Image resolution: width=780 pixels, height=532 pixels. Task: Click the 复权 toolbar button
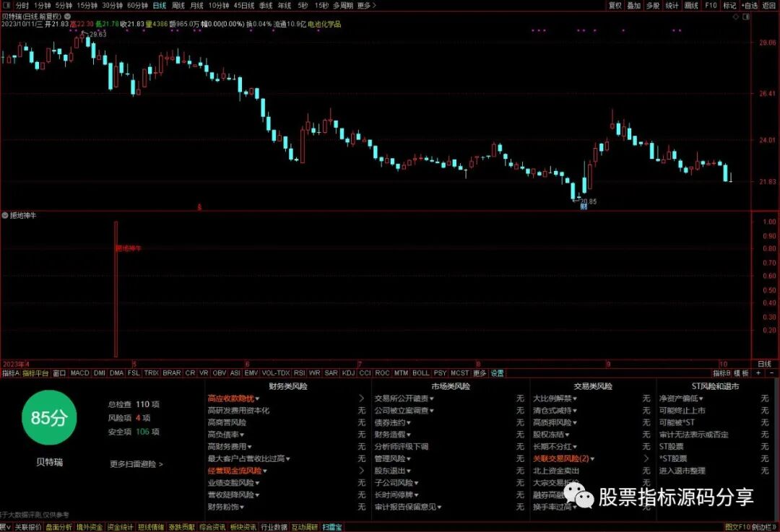tap(615, 6)
